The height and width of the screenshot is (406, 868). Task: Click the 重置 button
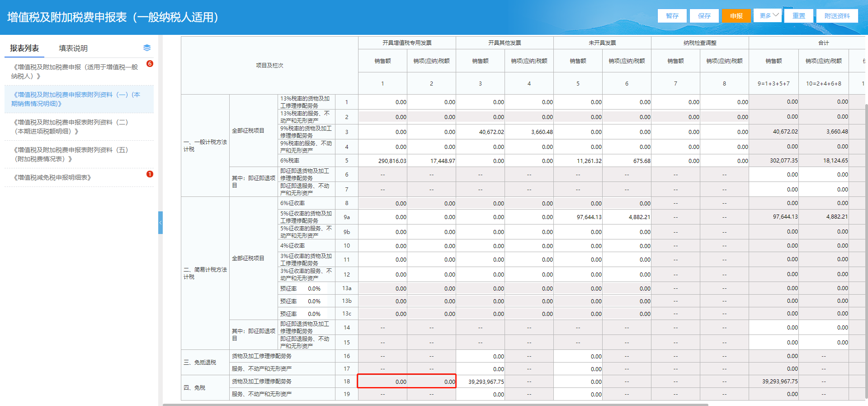pyautogui.click(x=798, y=16)
